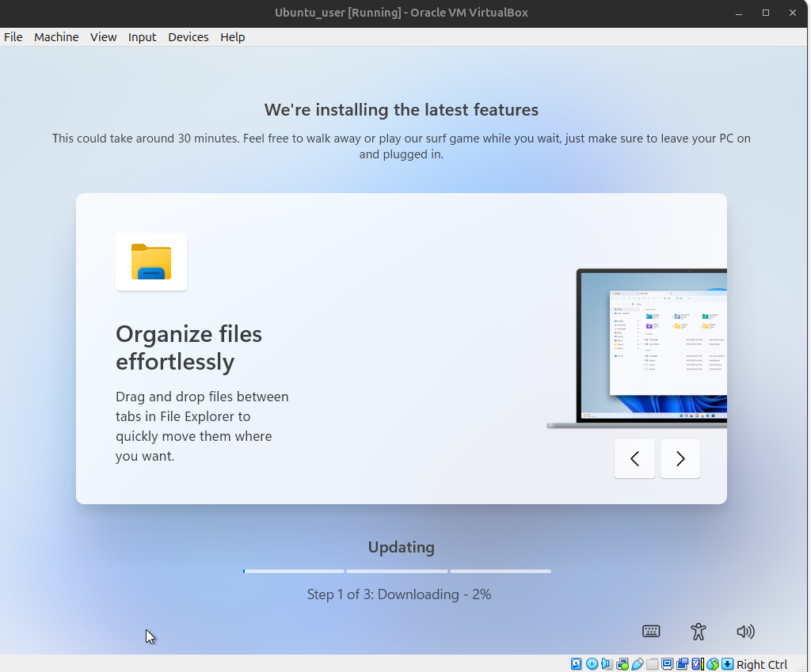Open the View menu

(x=104, y=37)
